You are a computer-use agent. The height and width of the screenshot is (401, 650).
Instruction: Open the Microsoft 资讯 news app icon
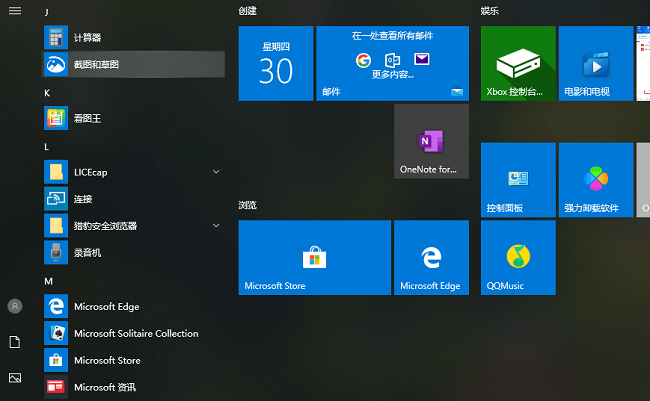click(x=56, y=387)
